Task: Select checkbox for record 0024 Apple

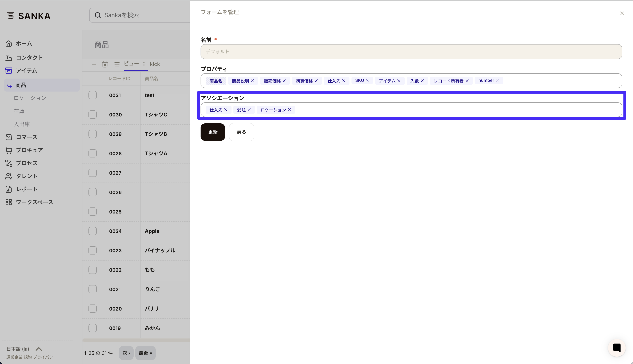Action: point(92,231)
